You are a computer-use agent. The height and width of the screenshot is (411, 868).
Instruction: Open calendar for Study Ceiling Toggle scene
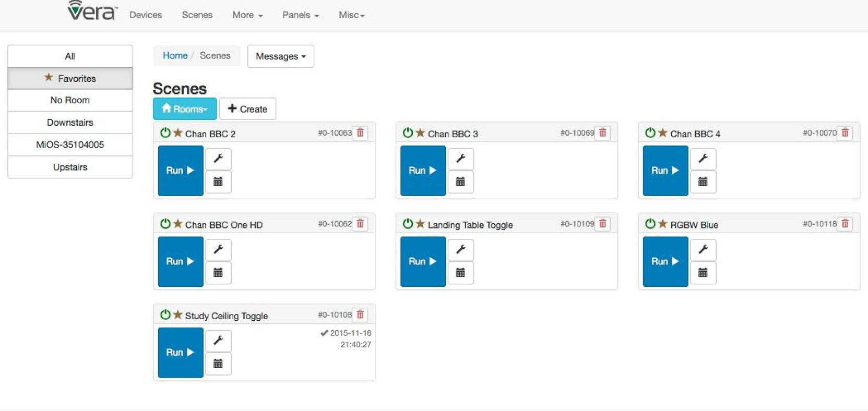[218, 364]
